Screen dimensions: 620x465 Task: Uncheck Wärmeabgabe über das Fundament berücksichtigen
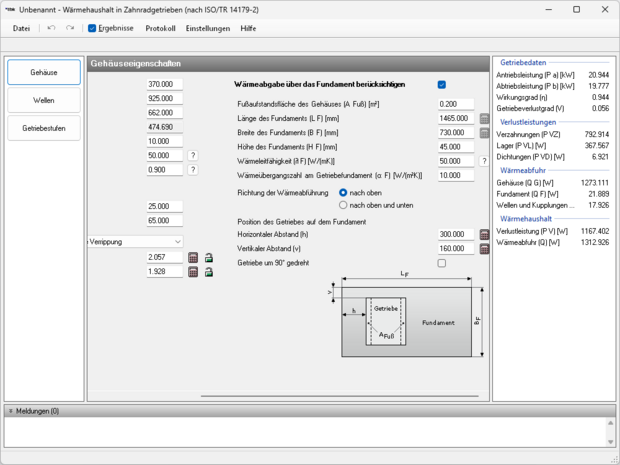coord(442,85)
